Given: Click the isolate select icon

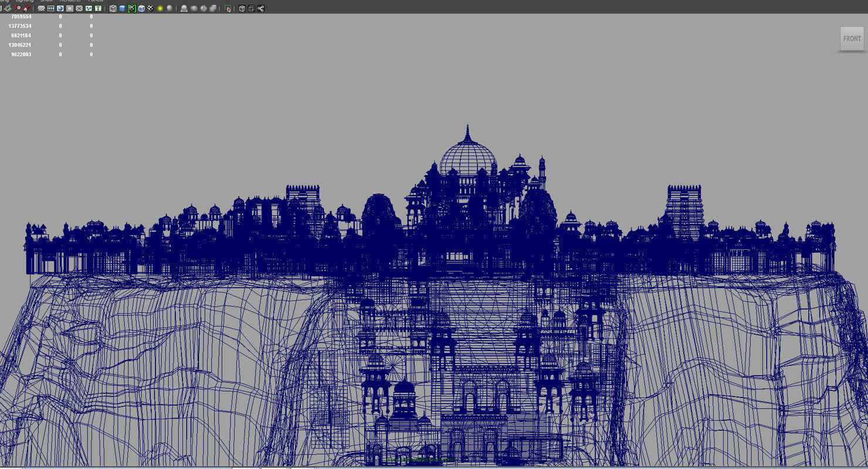Looking at the screenshot, I should click(x=228, y=8).
